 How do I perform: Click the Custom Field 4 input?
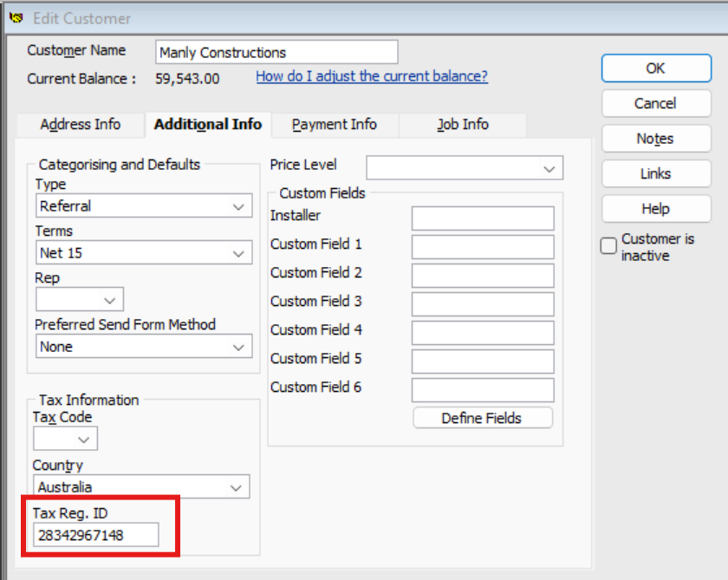(483, 333)
